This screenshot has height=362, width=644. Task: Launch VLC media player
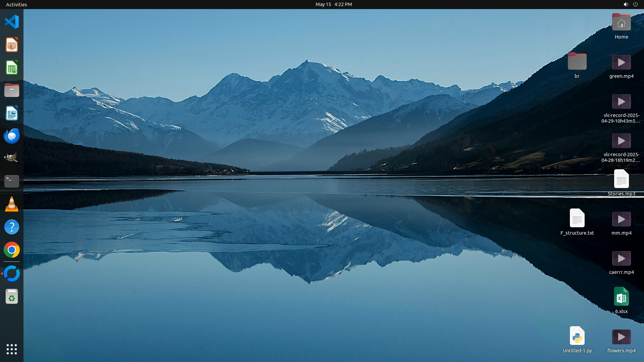coord(12,204)
